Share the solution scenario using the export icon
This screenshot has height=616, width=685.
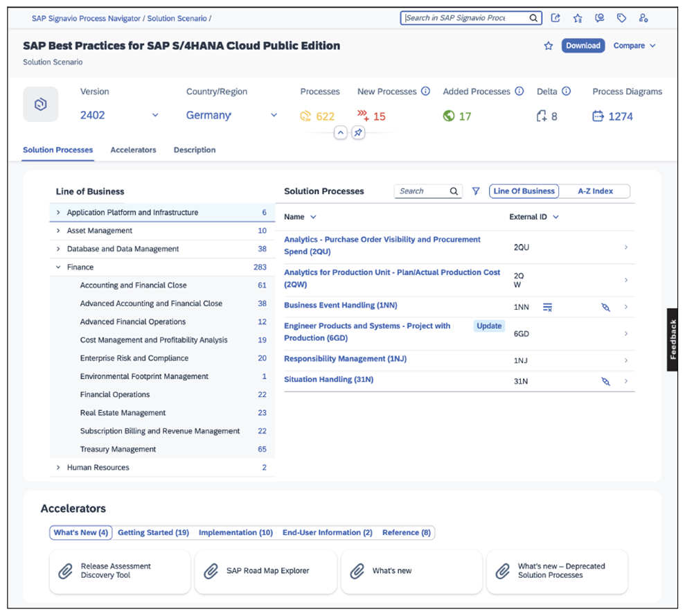(x=555, y=18)
